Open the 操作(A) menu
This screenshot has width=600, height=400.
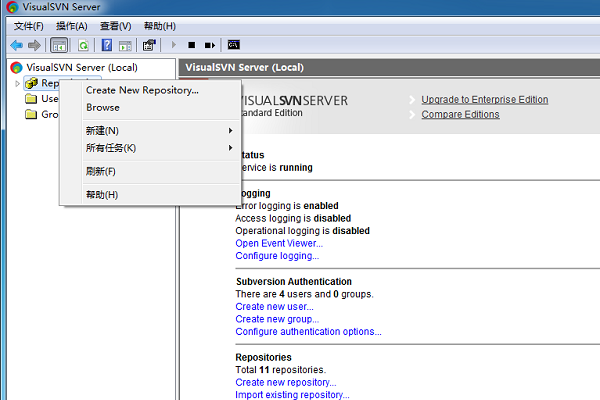pos(71,25)
